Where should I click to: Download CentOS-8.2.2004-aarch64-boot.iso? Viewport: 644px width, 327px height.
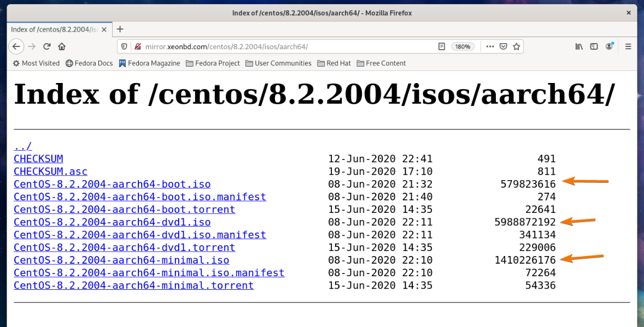112,184
